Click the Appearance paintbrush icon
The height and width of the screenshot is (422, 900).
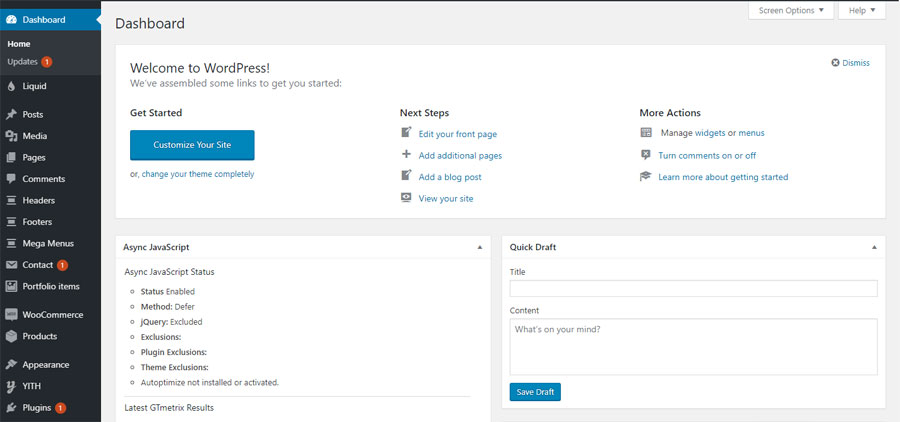pyautogui.click(x=11, y=365)
